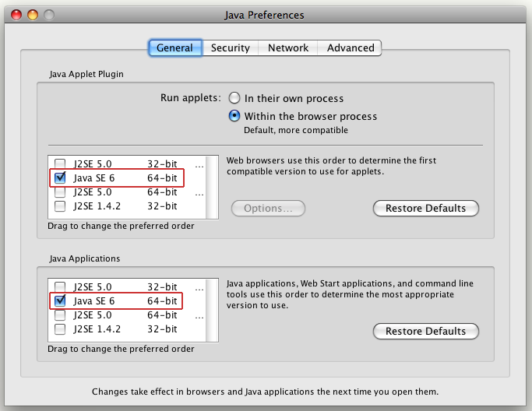
Task: Switch to the General tab
Action: 175,47
